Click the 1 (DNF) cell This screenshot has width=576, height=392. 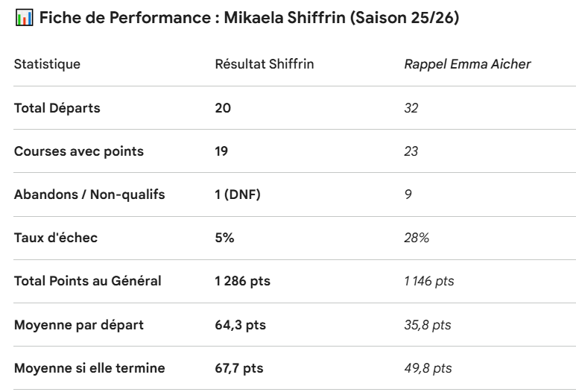point(240,195)
